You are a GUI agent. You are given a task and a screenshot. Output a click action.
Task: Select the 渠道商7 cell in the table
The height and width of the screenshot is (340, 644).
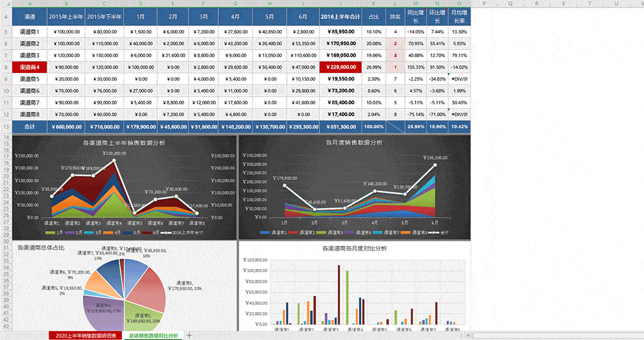[30, 102]
